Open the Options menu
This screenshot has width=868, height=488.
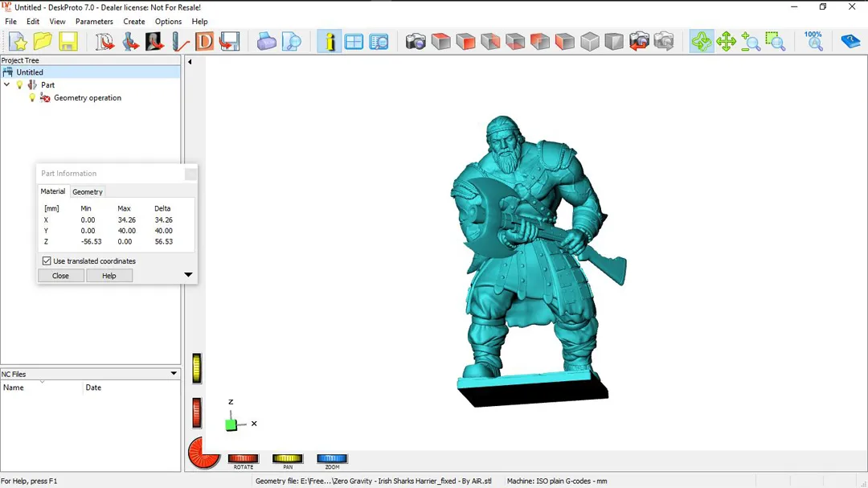[x=168, y=22]
